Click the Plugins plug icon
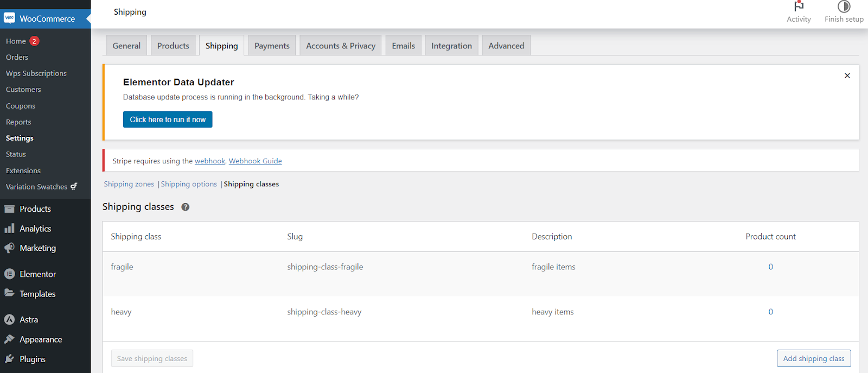The width and height of the screenshot is (868, 373). pos(9,359)
